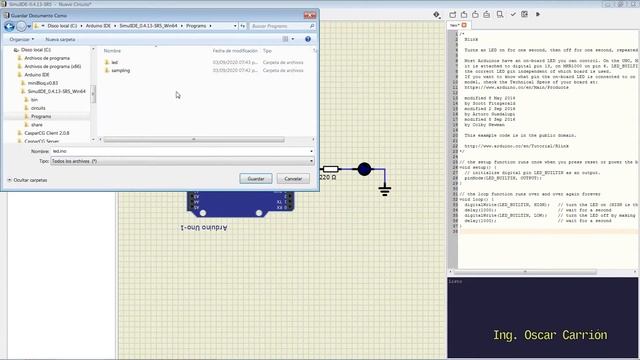Viewport: 640px width, 360px height.
Task: Click the dialog back navigation arrow
Action: point(9,26)
